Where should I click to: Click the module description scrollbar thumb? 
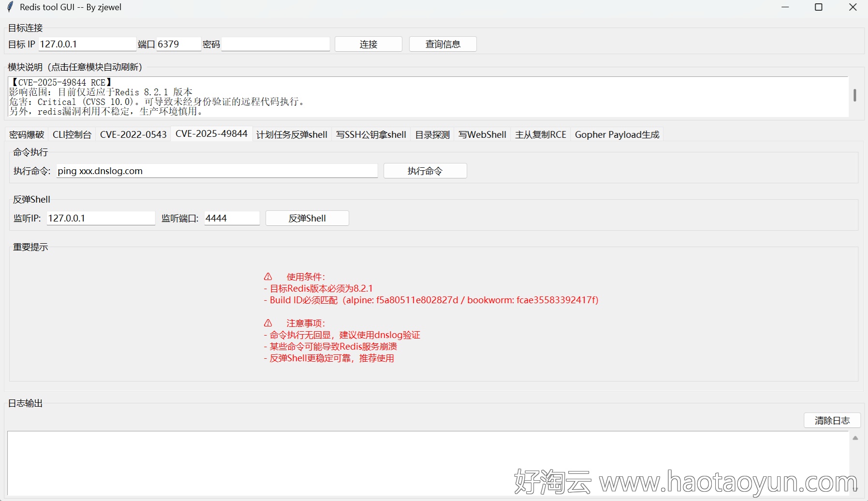(x=855, y=95)
